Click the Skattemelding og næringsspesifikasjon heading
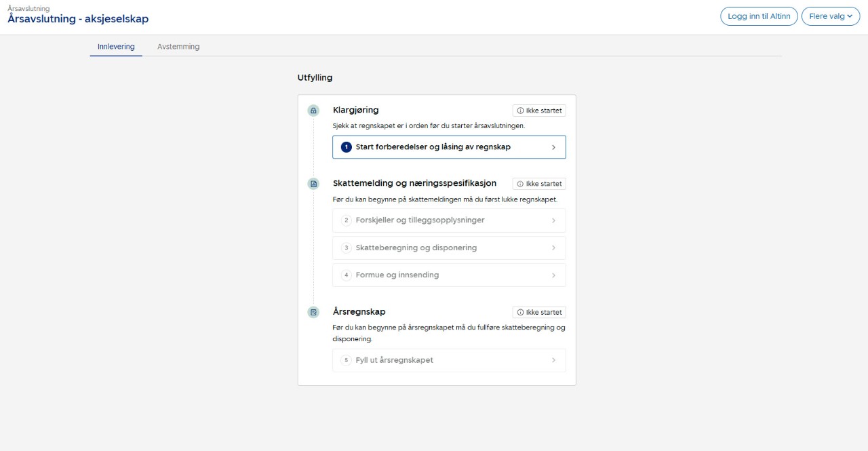The width and height of the screenshot is (868, 451). [414, 183]
